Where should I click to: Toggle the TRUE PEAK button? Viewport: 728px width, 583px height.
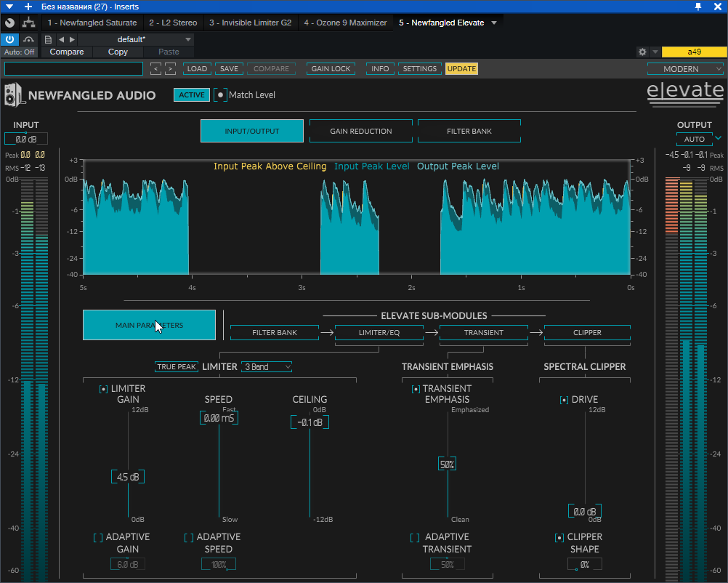point(177,366)
